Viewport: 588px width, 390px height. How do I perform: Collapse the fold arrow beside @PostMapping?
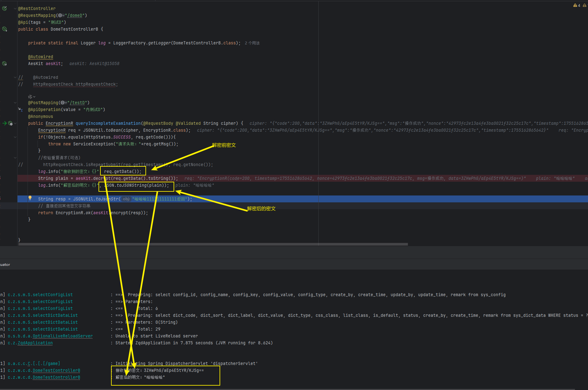[15, 103]
